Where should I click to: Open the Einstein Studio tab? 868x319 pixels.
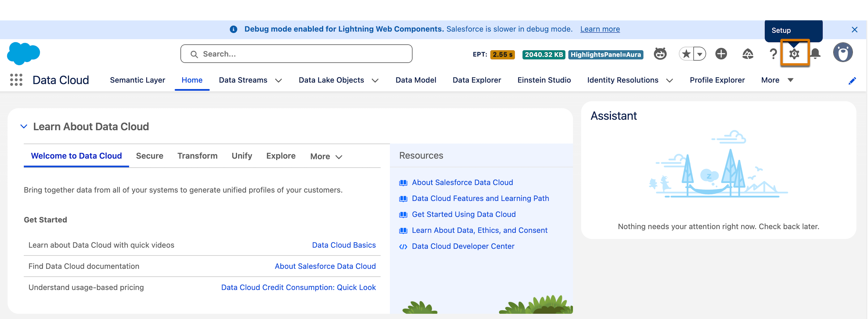click(544, 80)
